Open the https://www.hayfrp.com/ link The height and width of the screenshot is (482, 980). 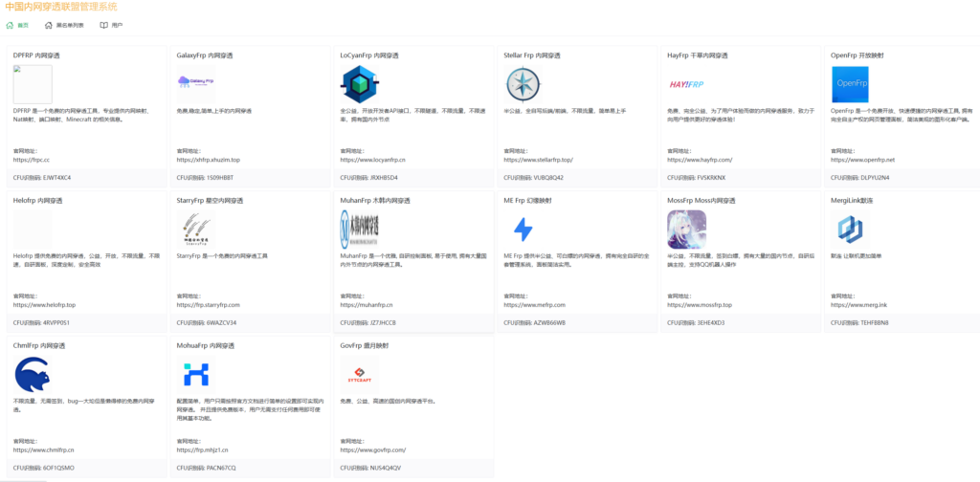[x=700, y=160]
